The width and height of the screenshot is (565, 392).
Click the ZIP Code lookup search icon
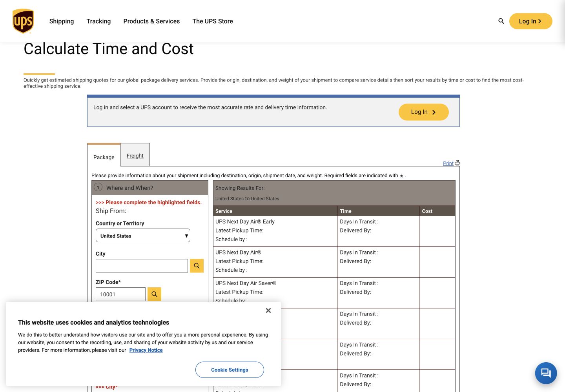tap(154, 294)
